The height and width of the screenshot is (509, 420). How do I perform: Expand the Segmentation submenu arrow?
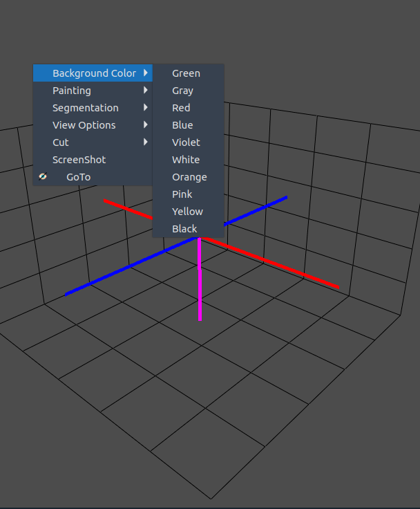[146, 107]
